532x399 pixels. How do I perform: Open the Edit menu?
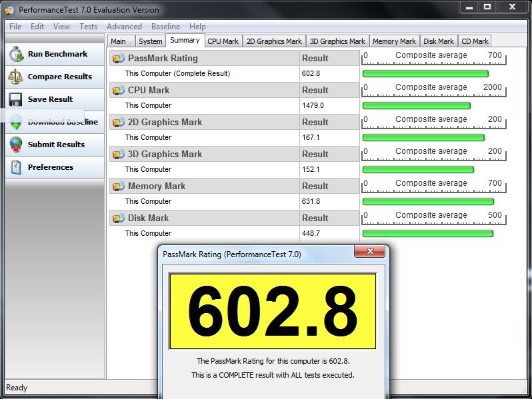37,27
